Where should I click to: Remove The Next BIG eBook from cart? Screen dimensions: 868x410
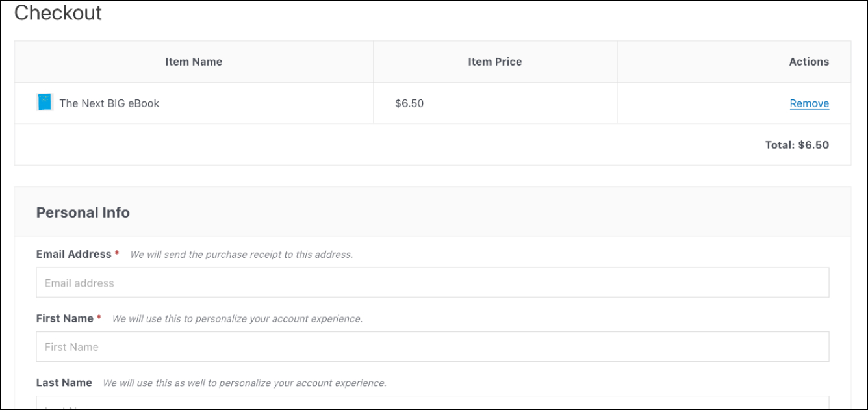pos(809,103)
